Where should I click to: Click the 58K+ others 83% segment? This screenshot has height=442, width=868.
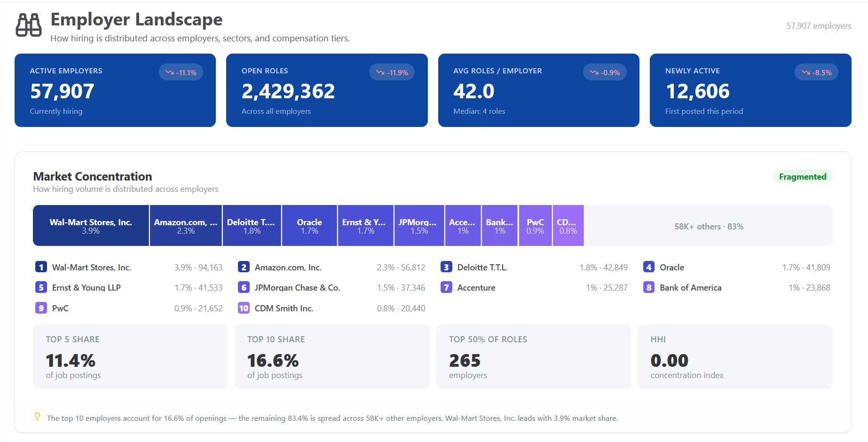tap(709, 226)
